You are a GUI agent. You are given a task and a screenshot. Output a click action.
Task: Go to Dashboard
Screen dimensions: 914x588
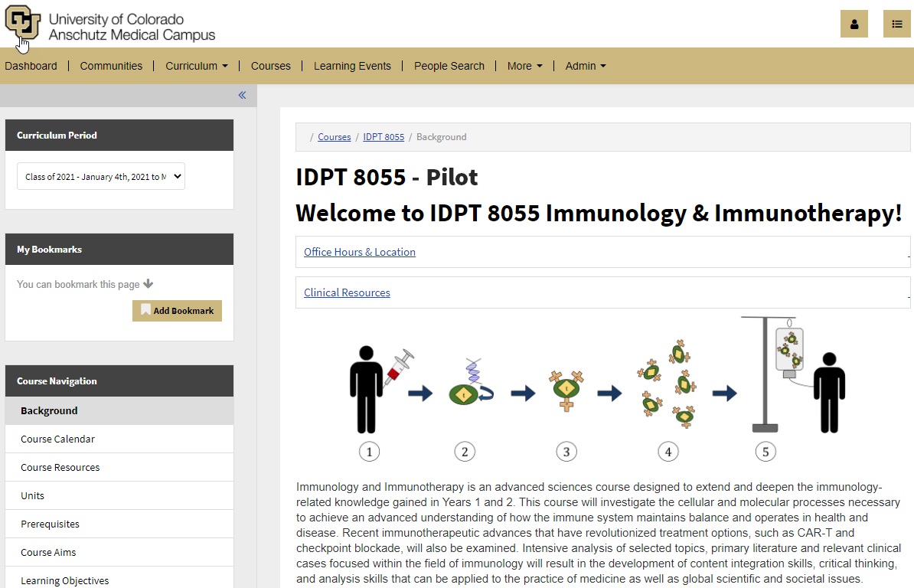[x=31, y=66]
